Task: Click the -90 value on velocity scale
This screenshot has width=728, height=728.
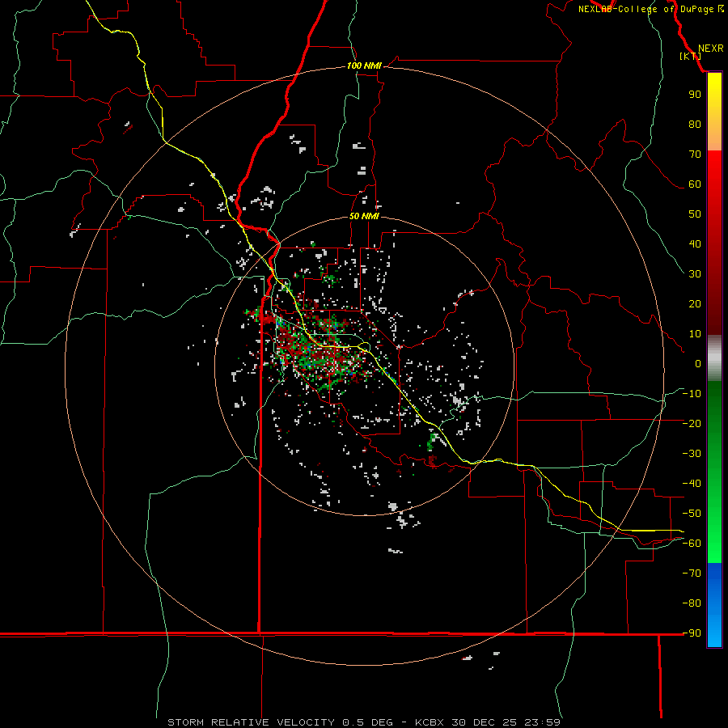Action: (692, 633)
